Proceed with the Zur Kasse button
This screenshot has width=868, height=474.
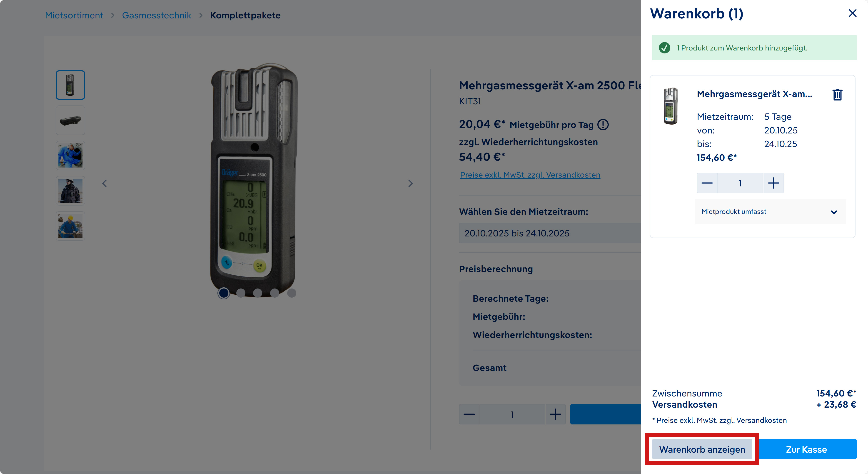[806, 449]
